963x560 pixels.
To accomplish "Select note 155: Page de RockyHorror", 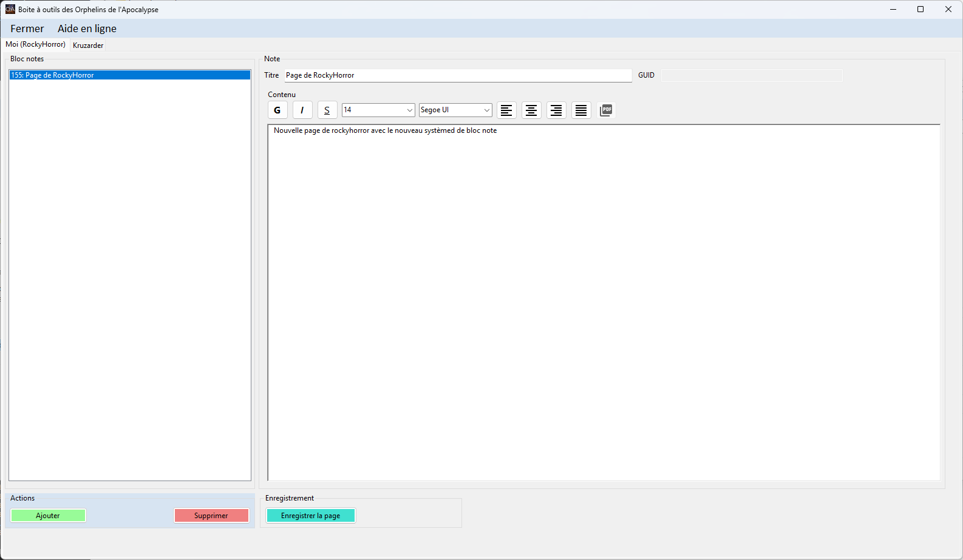I will [x=129, y=75].
